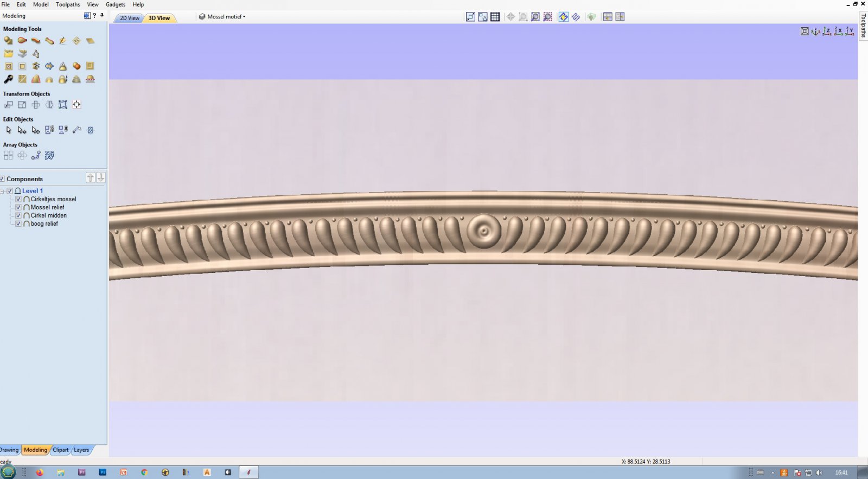Click the Nest Parts array icon
This screenshot has height=479, width=868.
[49, 156]
